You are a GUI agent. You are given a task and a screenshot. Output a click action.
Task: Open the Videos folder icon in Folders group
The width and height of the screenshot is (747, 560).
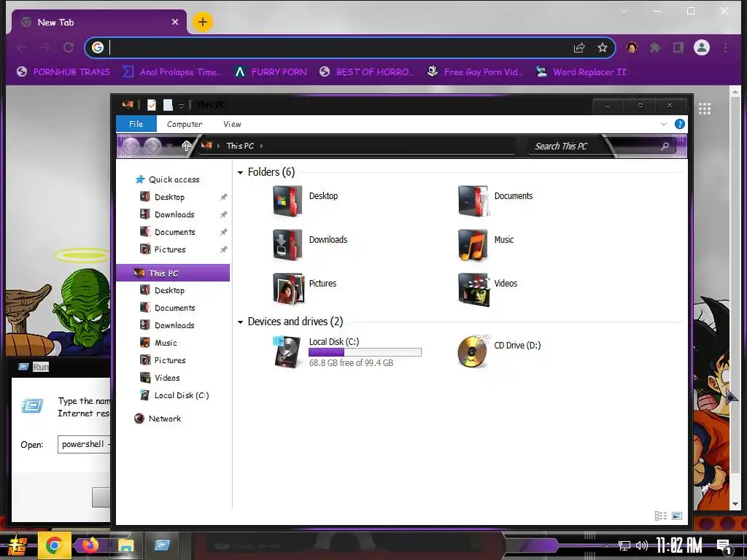[473, 289]
